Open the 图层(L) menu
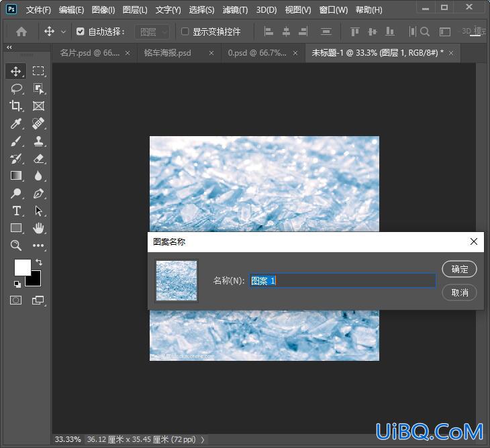Image resolution: width=490 pixels, height=448 pixels. (x=135, y=10)
